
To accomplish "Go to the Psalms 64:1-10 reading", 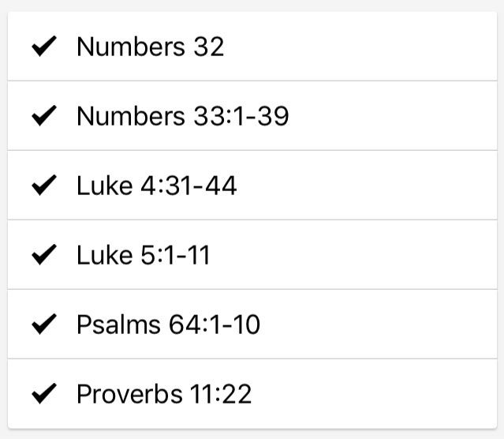I will [168, 325].
